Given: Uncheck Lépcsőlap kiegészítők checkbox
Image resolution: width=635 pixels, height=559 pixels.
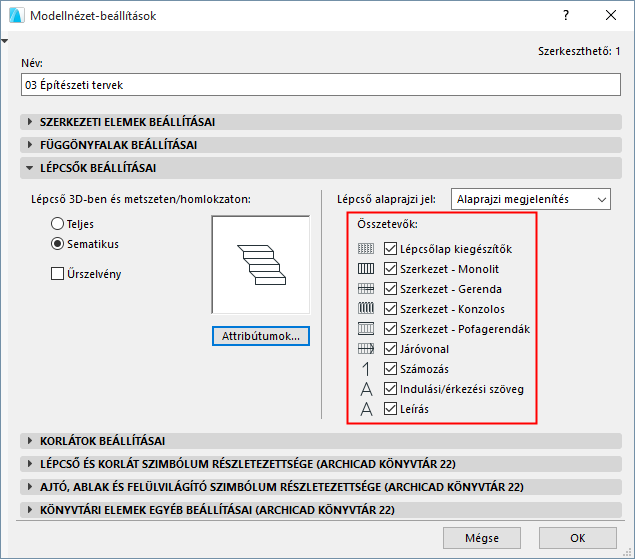Looking at the screenshot, I should click(x=390, y=248).
